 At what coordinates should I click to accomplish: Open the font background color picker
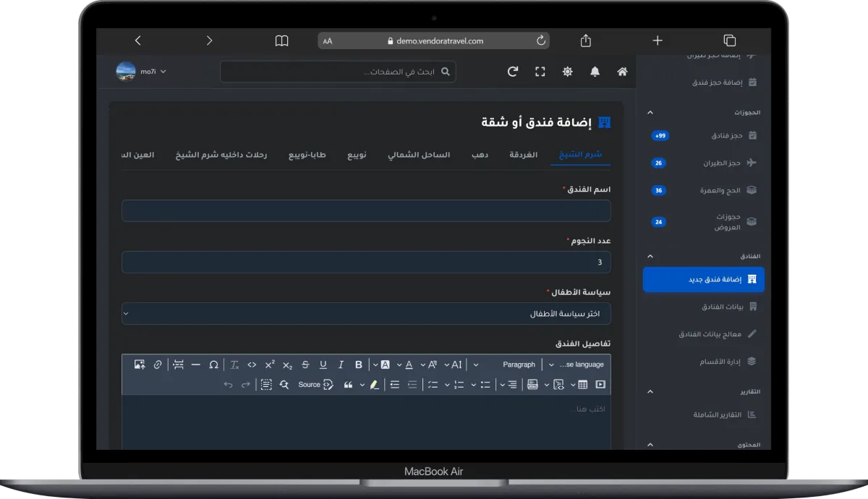380,364
